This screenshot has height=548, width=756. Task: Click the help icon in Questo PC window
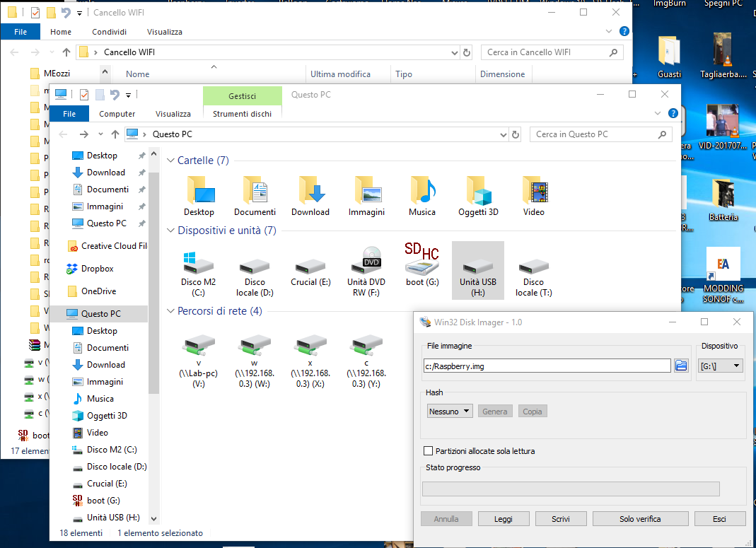point(673,113)
